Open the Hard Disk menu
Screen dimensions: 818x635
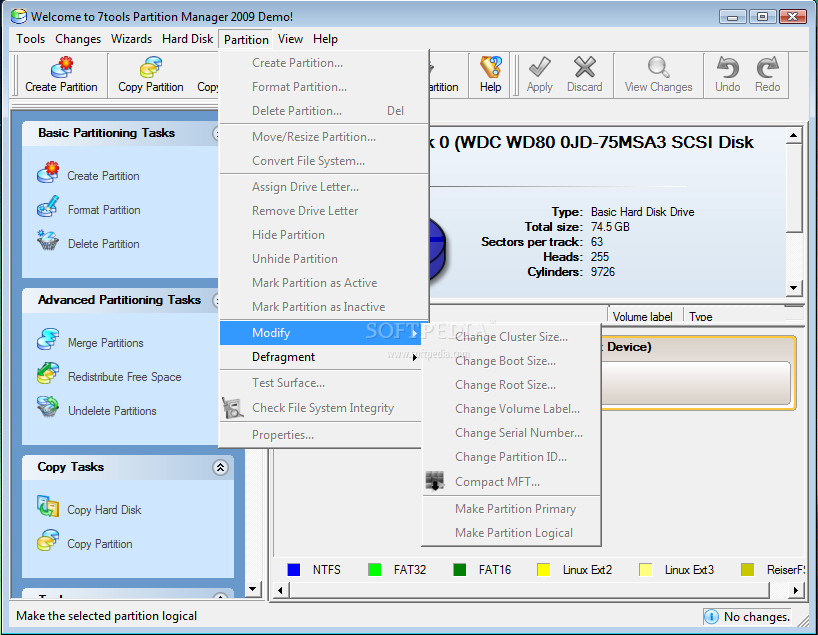coord(187,39)
